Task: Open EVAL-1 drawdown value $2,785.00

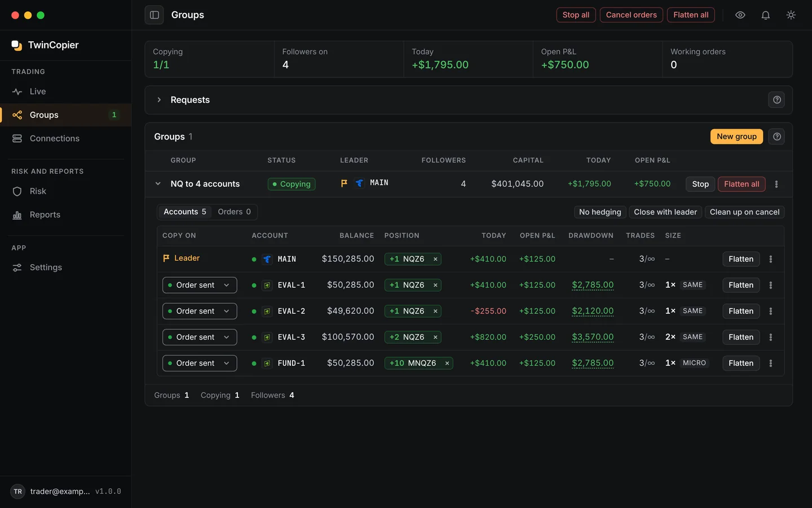Action: click(593, 285)
